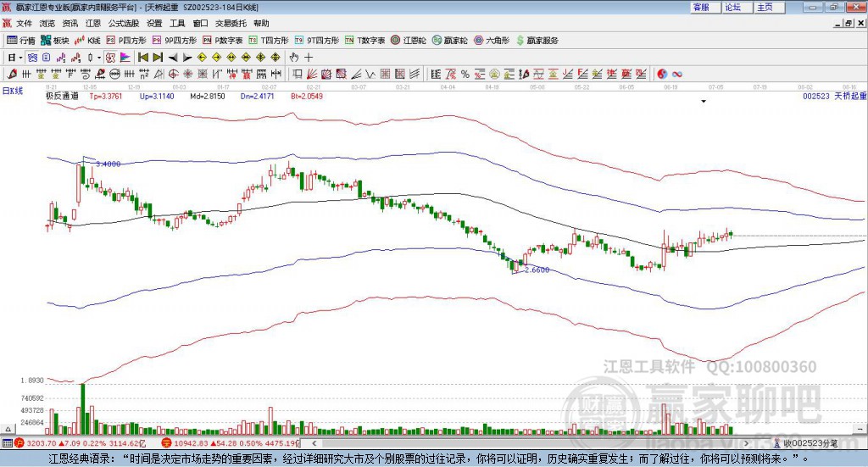Viewport: 868px width, 467px height.
Task: Click the 论坛 forum button
Action: click(x=737, y=7)
